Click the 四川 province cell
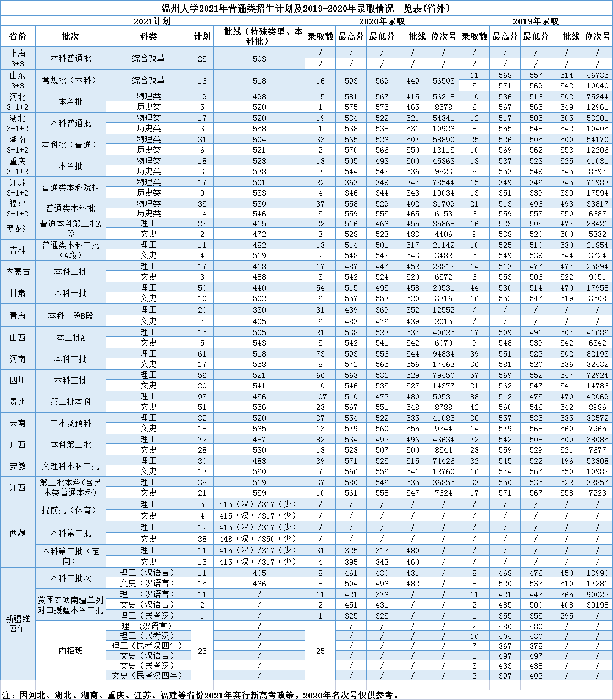The height and width of the screenshot is (700, 613). pyautogui.click(x=18, y=380)
